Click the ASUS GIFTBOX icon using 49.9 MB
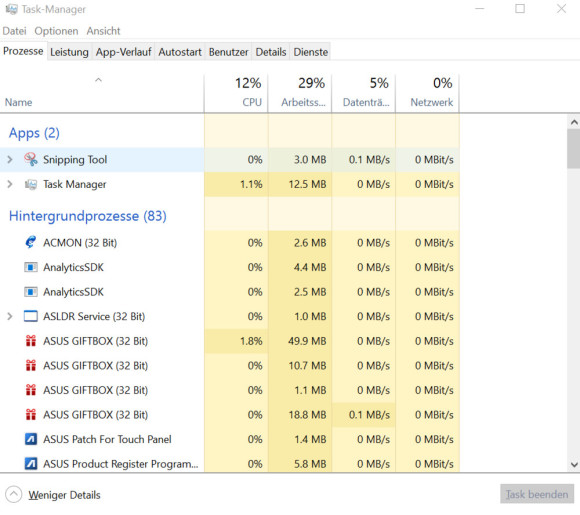 click(x=31, y=341)
